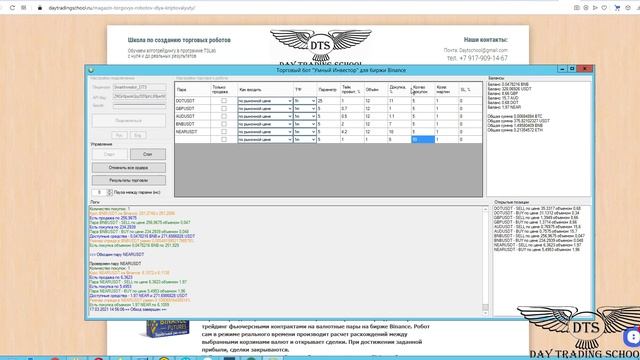Click the Только продажа column header
Viewport: 640px width, 360px height.
[224, 90]
